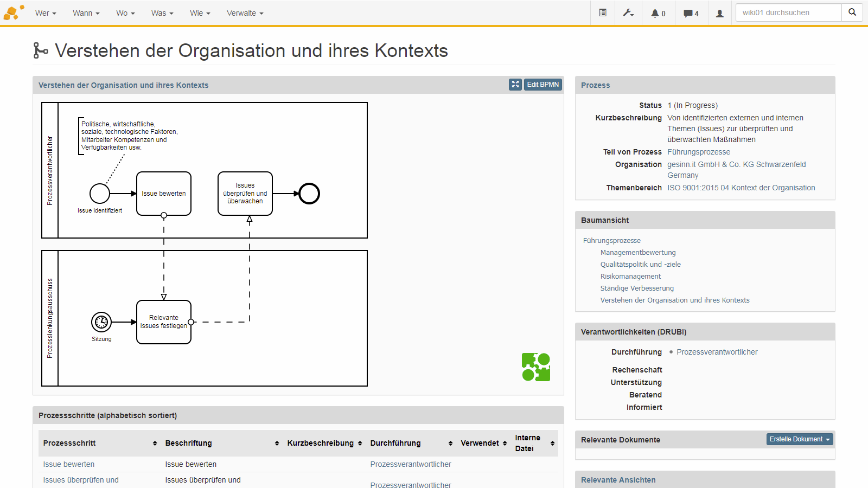Click the Relevante Ansichten panel heading
The width and height of the screenshot is (868, 488).
618,480
